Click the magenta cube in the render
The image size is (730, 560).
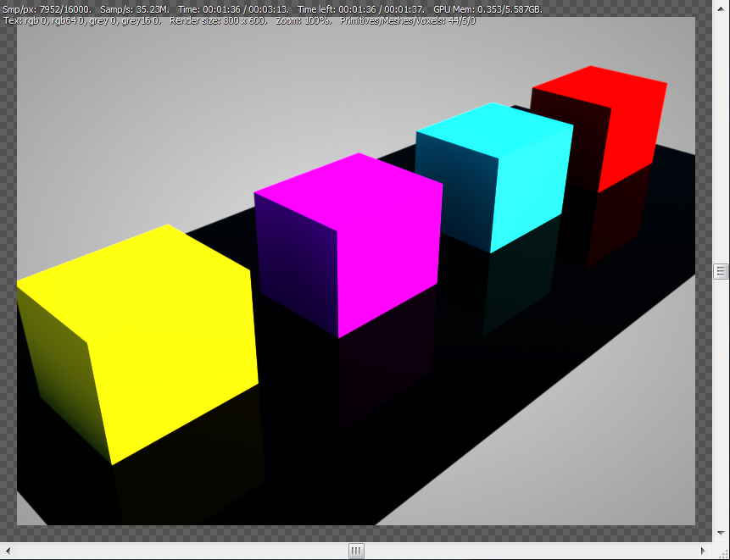click(x=349, y=244)
